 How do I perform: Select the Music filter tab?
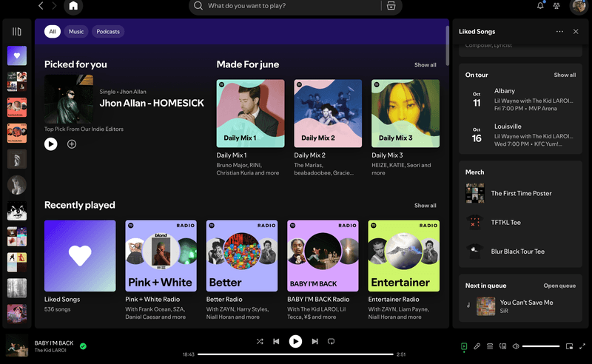point(76,32)
